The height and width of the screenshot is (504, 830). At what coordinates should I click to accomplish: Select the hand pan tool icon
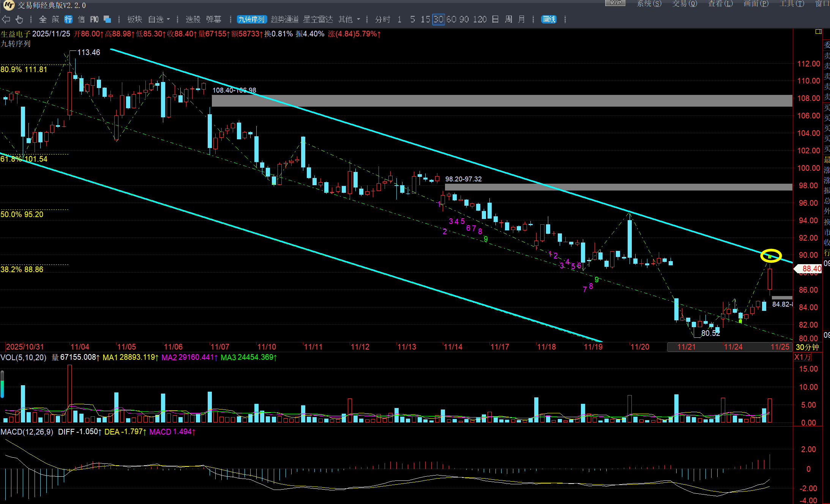(19, 19)
